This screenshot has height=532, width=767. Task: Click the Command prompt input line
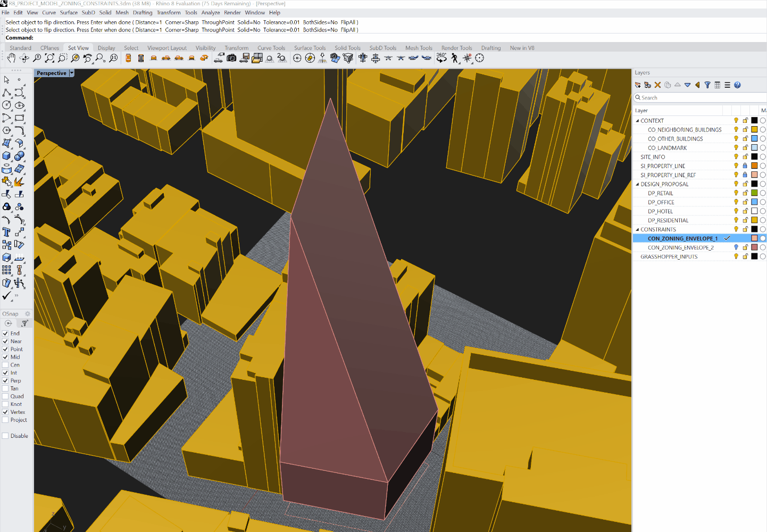(x=383, y=38)
